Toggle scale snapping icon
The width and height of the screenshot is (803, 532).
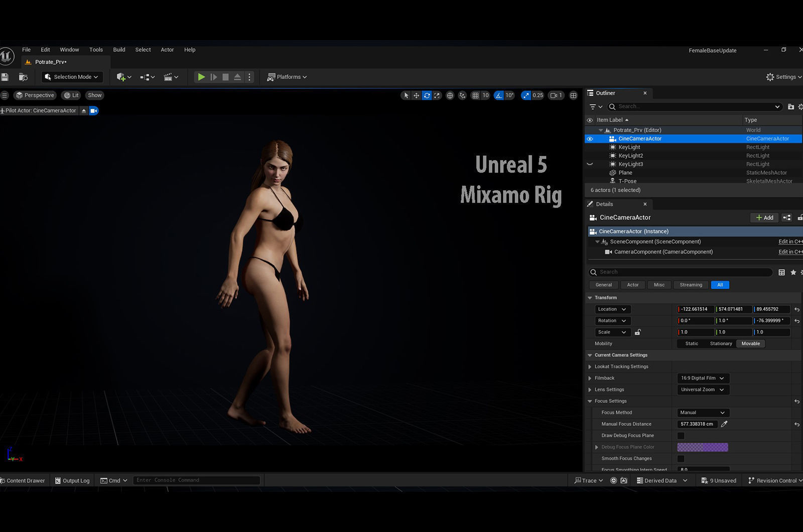[525, 95]
